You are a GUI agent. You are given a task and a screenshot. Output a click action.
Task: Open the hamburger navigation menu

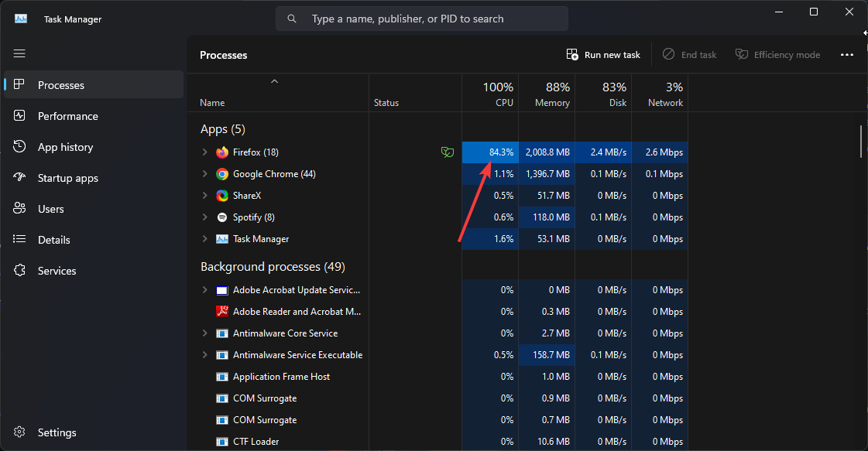click(x=19, y=53)
